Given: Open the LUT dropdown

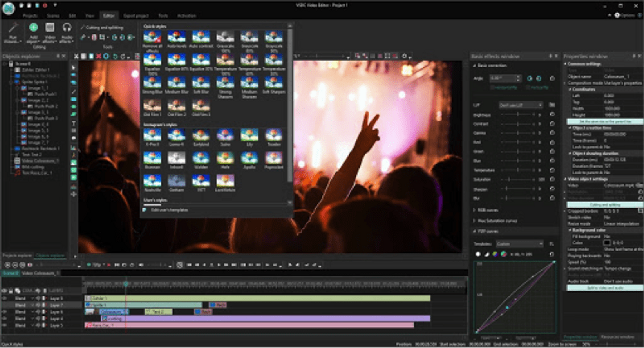Looking at the screenshot, I should pos(521,105).
